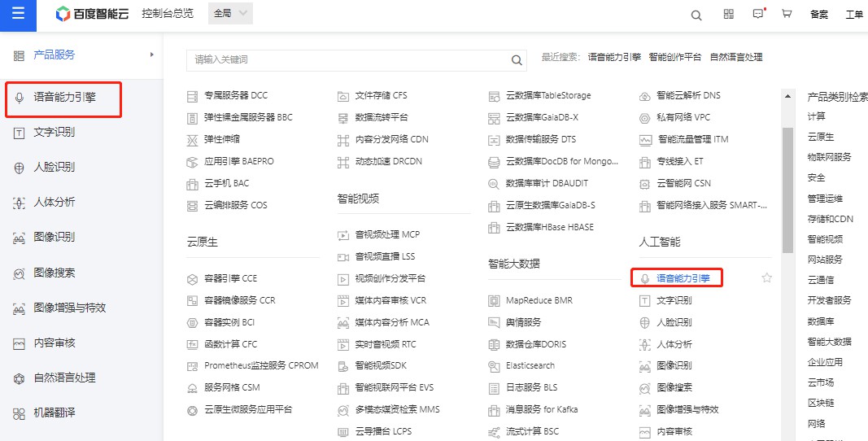Select 图像增强与特效 in the left sidebar
868x441 pixels.
pos(70,308)
